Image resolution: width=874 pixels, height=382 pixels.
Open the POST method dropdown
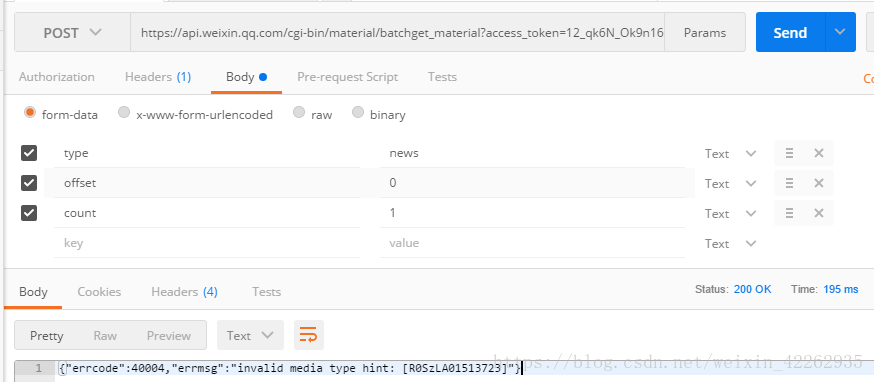pyautogui.click(x=72, y=32)
